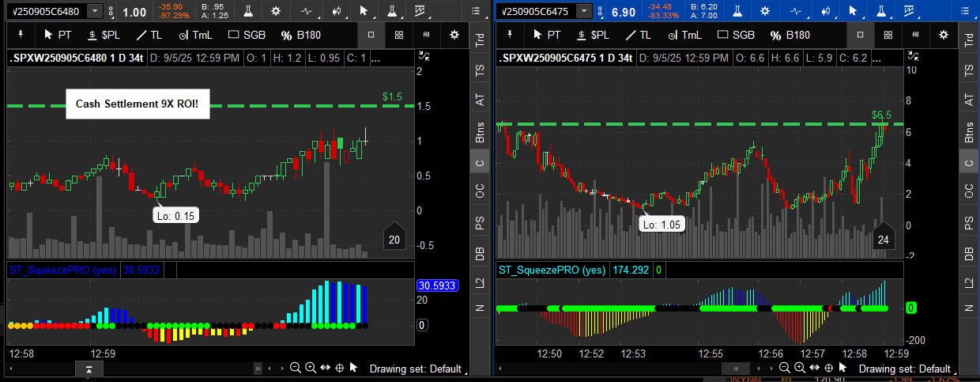Open chart settings gear in left chart header
Viewport: 980px width, 382px height.
click(275, 11)
